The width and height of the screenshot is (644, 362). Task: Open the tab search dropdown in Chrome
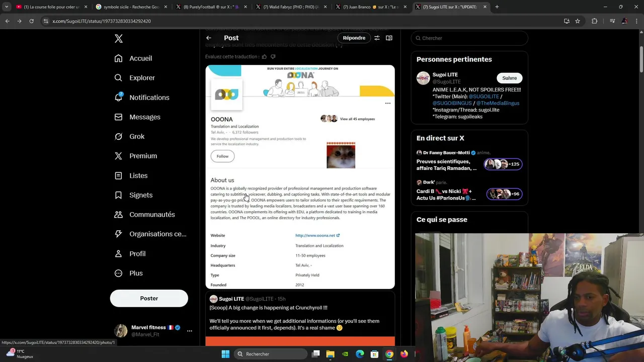[7, 7]
